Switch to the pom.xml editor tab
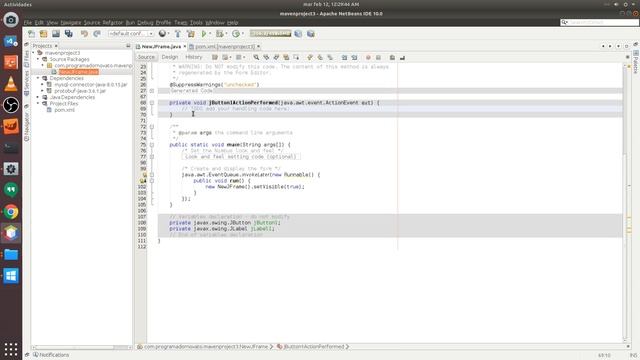Screen dimensions: 640x360 224,47
